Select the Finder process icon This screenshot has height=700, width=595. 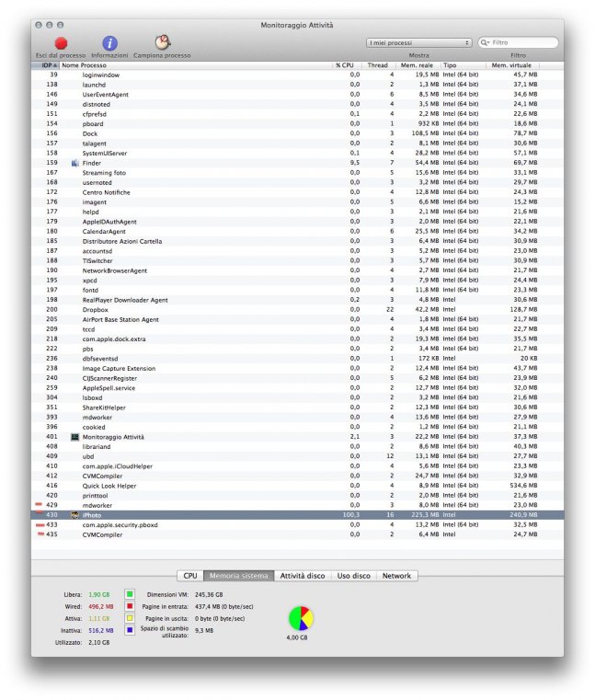pos(75,163)
